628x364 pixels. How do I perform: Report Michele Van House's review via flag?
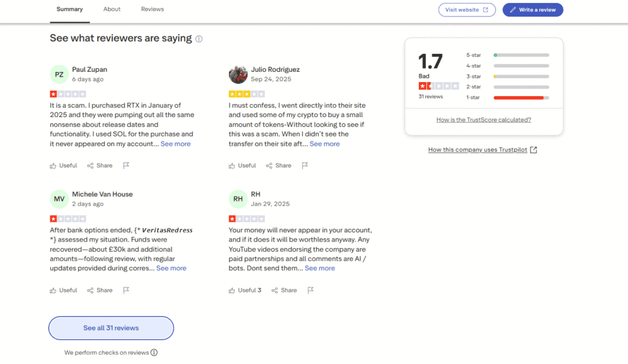pos(126,290)
